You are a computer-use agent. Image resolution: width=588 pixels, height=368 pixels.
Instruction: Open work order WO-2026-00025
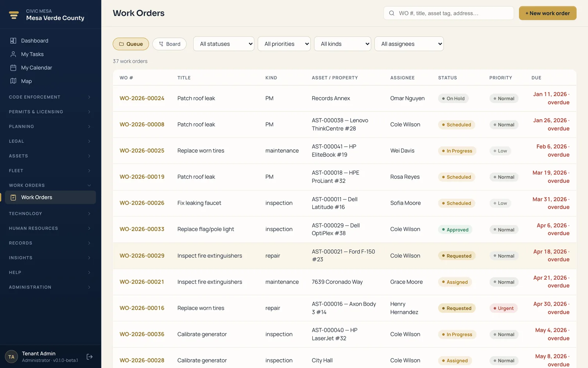tap(142, 151)
